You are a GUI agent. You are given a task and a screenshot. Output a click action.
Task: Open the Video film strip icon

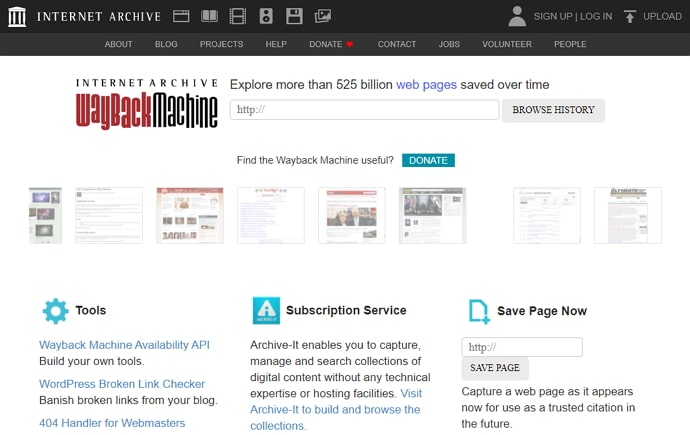point(238,16)
